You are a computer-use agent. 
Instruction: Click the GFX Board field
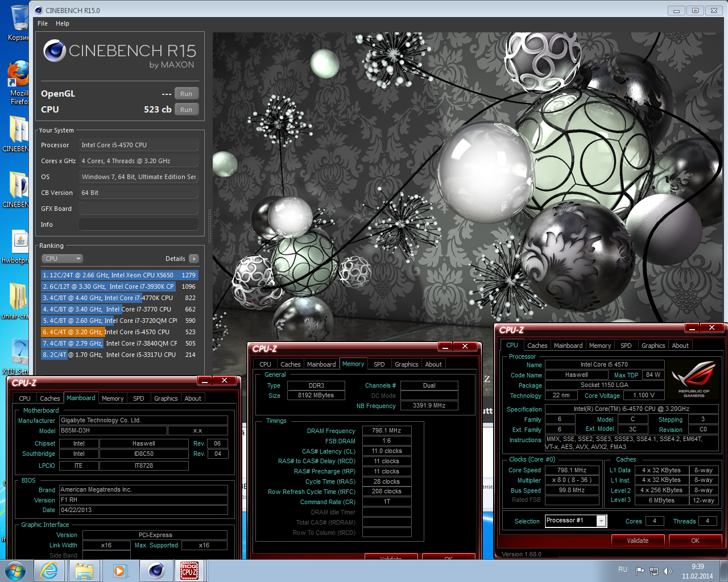pos(139,209)
